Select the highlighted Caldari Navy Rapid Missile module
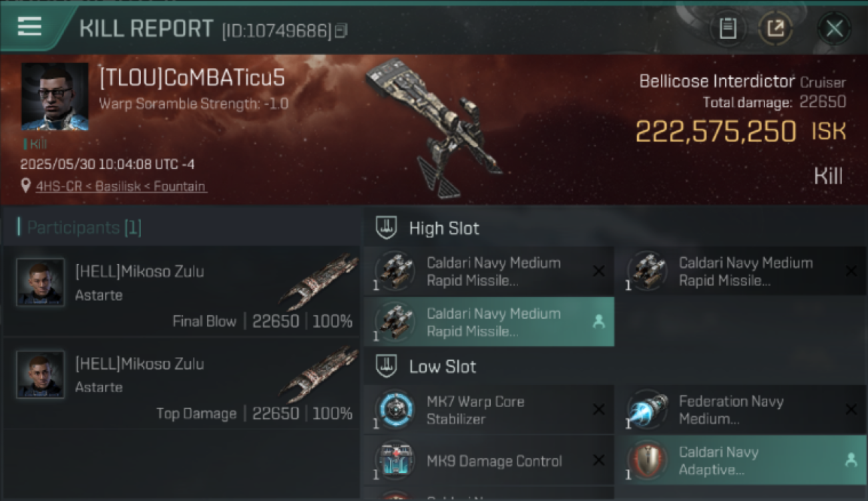 click(x=489, y=322)
